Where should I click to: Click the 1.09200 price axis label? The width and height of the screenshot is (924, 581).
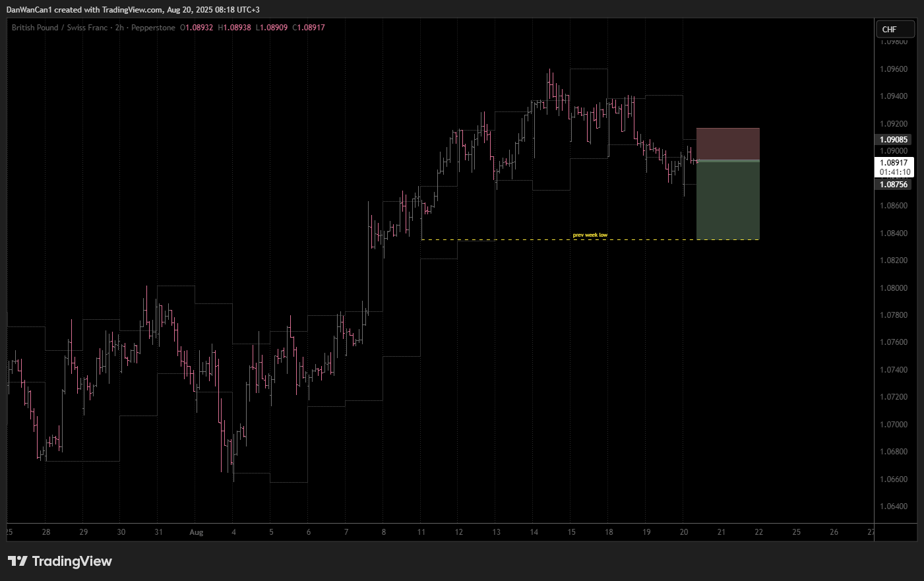(894, 124)
